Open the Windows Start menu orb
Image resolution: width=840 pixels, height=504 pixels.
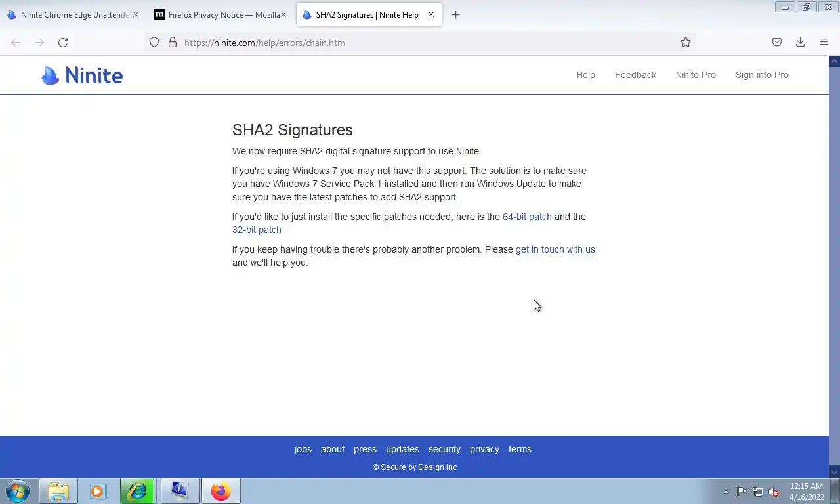(x=18, y=491)
